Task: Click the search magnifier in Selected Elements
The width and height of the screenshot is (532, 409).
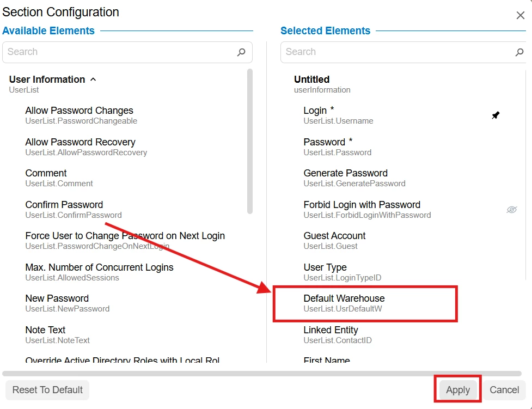Action: click(x=519, y=52)
